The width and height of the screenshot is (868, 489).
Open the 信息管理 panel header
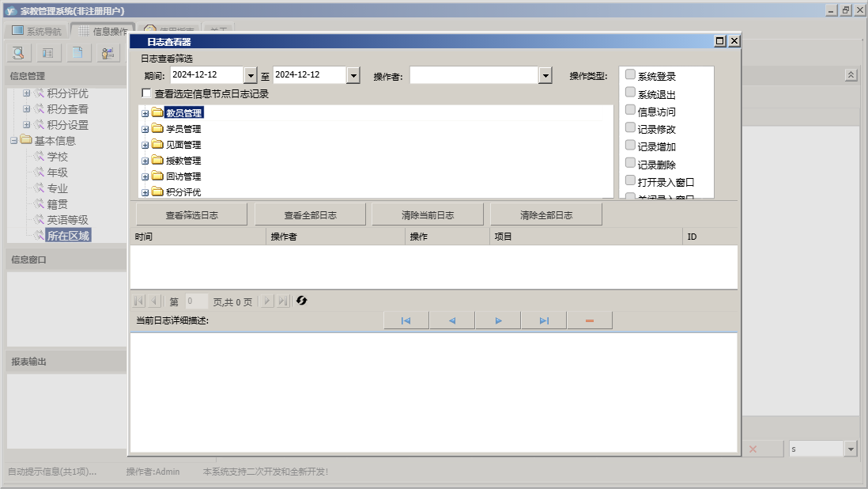point(66,77)
